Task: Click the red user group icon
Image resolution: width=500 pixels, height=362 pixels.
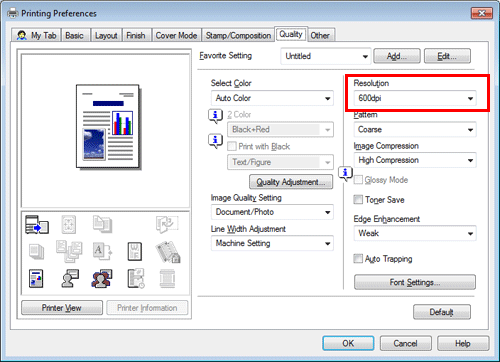Action: [x=102, y=279]
